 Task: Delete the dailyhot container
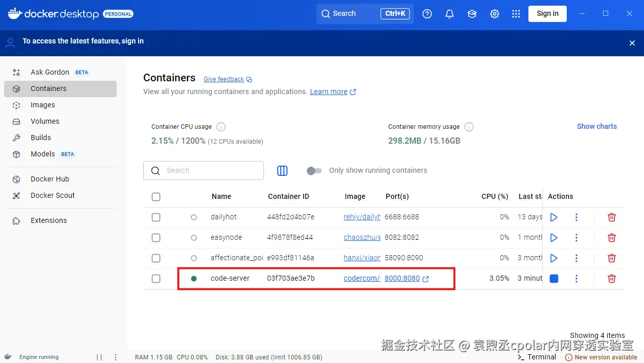point(611,217)
